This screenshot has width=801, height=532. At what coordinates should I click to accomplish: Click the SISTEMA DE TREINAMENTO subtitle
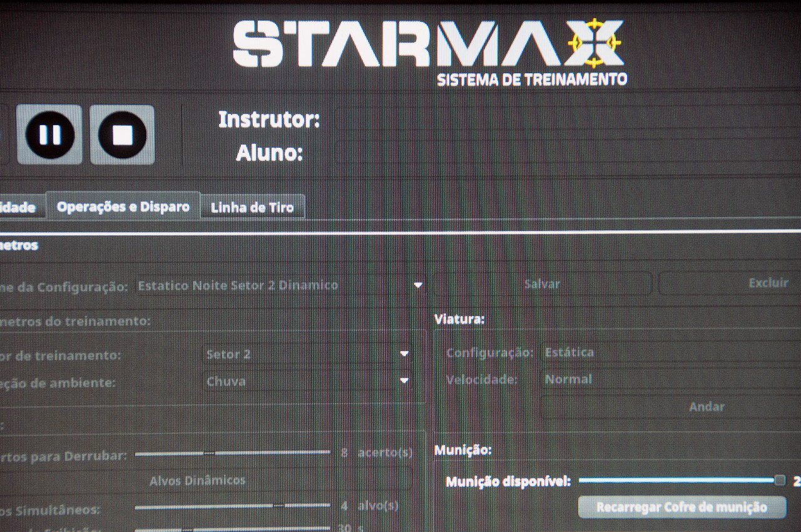[532, 79]
